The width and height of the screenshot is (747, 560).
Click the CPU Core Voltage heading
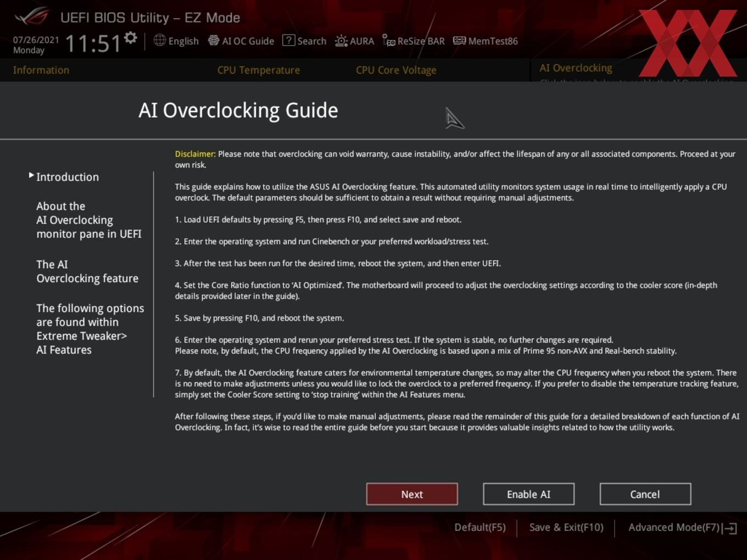(x=396, y=70)
